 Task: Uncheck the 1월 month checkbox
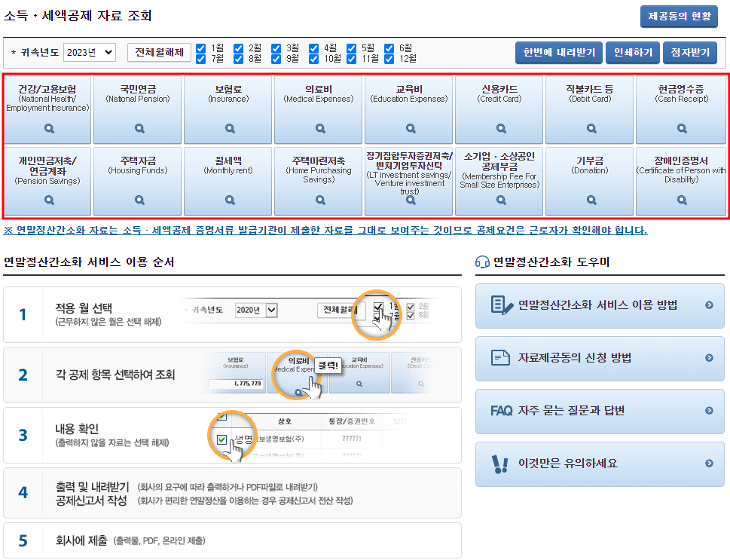click(200, 47)
